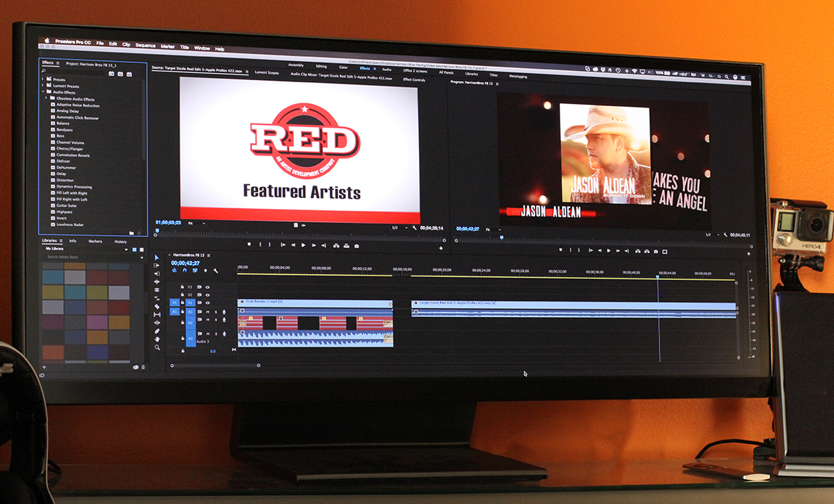Viewport: 834px width, 504px height.
Task: Toggle V1 track visibility eye
Action: 207,303
